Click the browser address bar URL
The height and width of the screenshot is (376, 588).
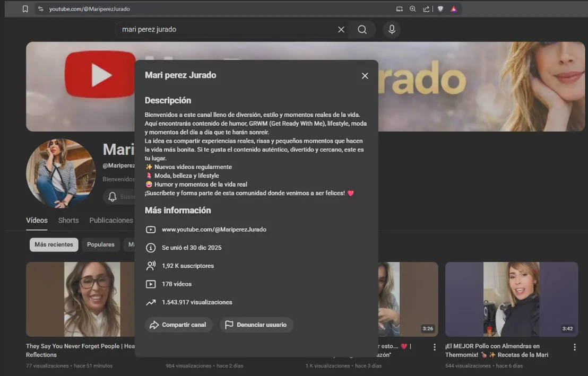(89, 9)
